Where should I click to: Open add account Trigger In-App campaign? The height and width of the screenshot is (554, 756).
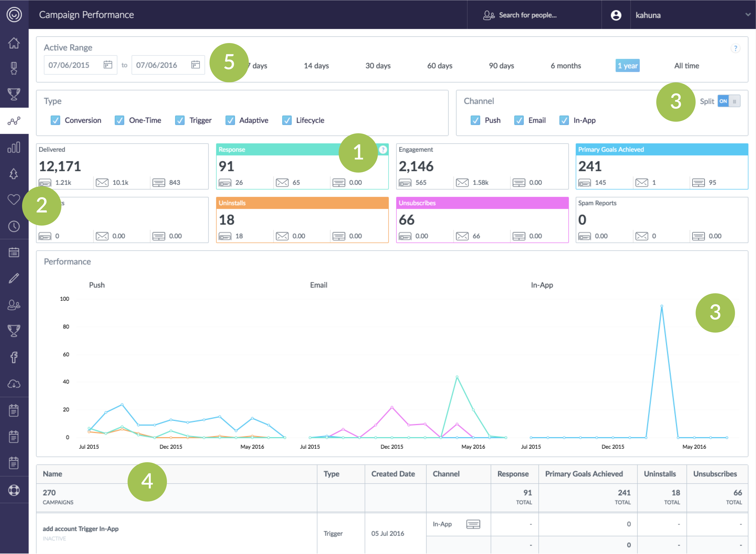[81, 529]
